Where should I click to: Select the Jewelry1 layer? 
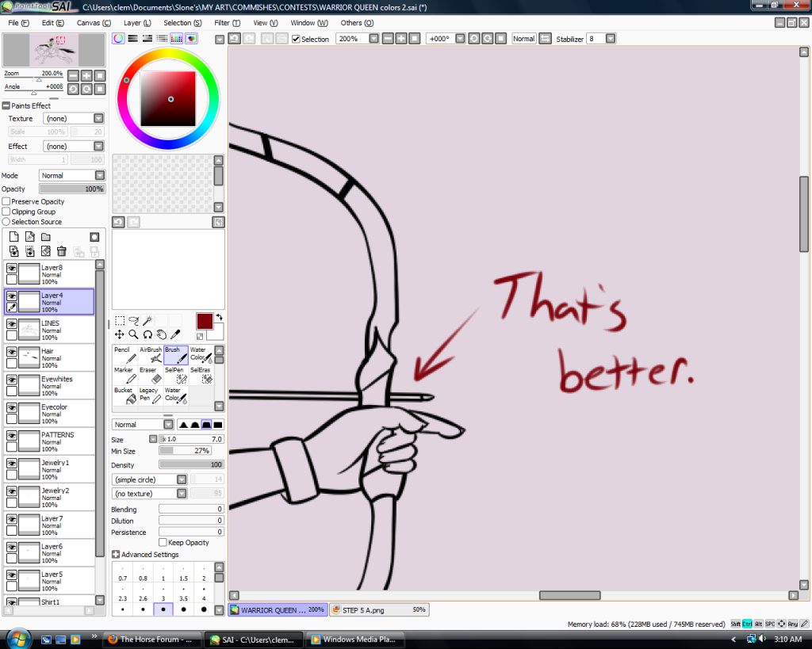[x=50, y=469]
